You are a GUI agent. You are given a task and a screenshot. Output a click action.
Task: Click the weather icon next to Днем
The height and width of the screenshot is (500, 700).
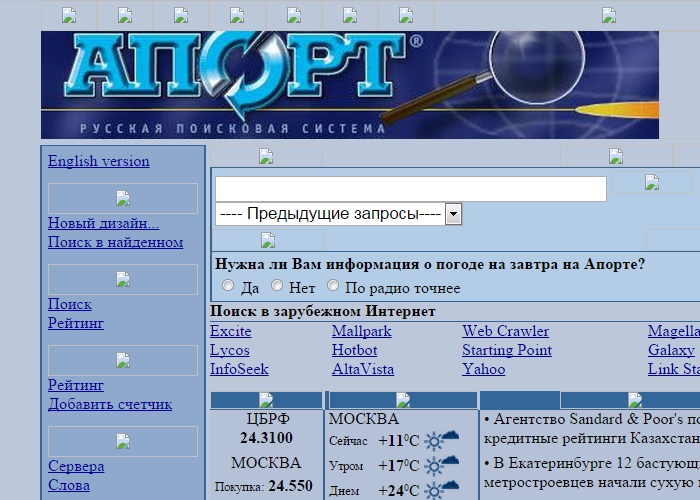[x=441, y=490]
